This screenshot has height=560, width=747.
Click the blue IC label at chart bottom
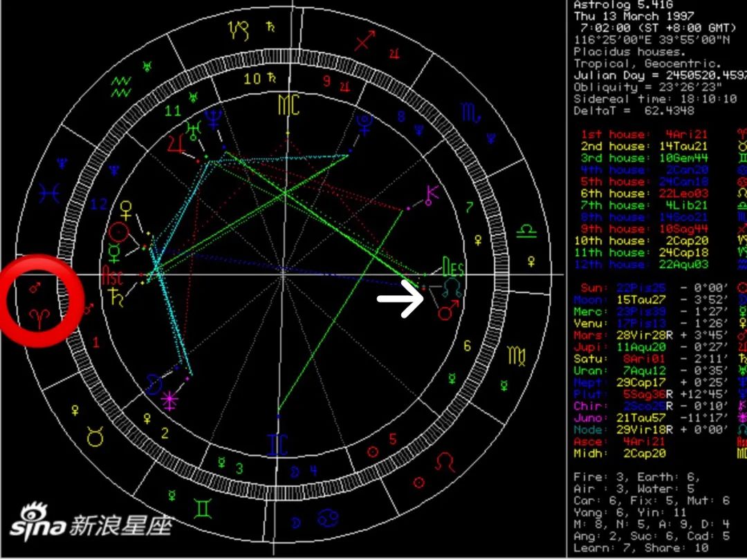click(278, 445)
